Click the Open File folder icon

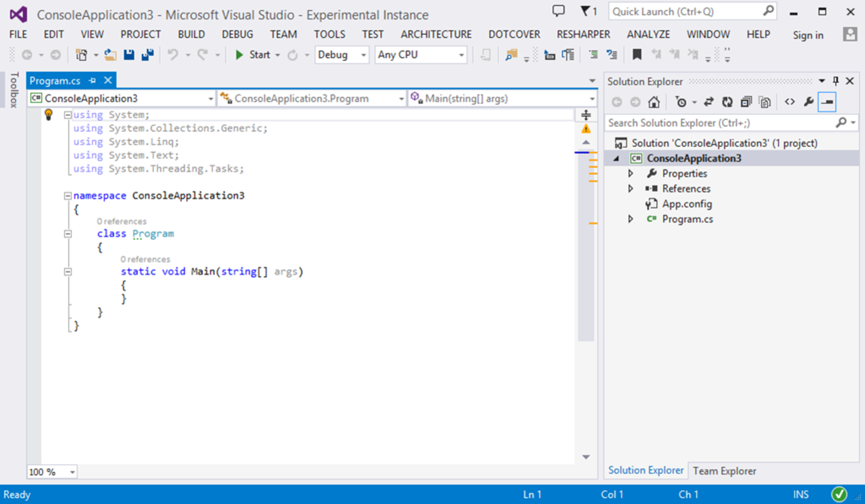[x=110, y=55]
